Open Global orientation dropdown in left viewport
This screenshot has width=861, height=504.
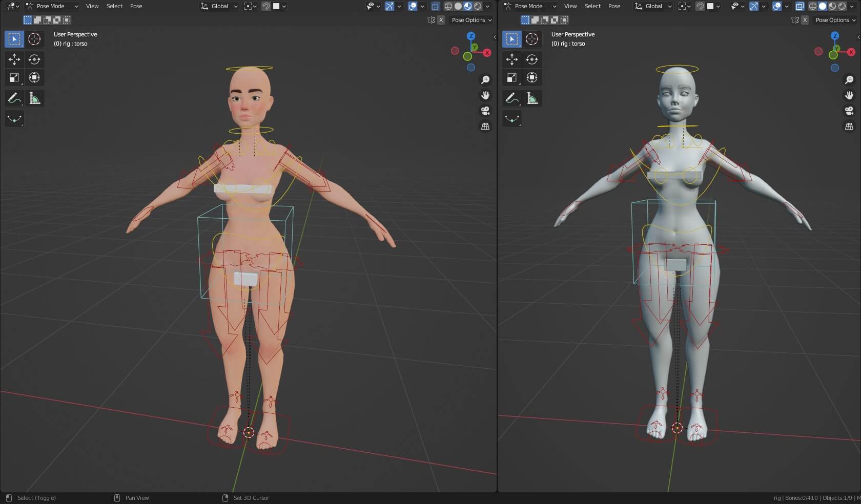(x=219, y=6)
